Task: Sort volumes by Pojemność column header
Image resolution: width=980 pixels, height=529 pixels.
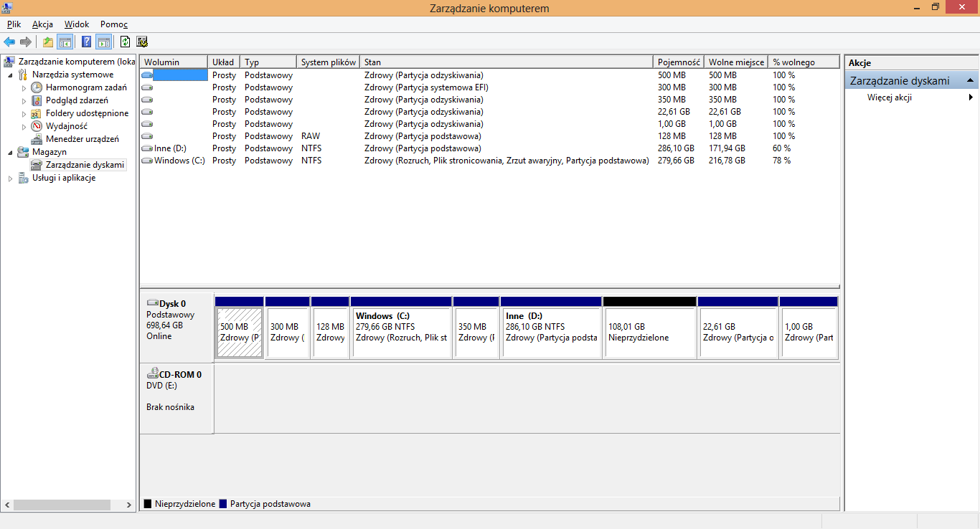Action: pos(678,62)
